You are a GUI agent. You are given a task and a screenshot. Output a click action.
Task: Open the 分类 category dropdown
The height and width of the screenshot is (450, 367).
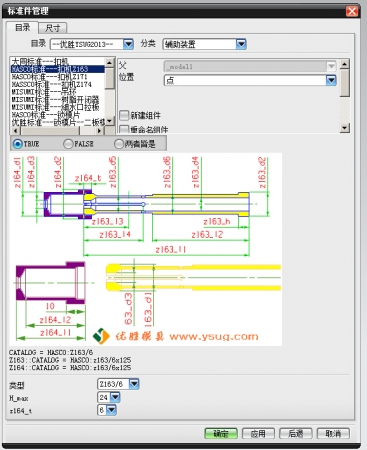[241, 44]
